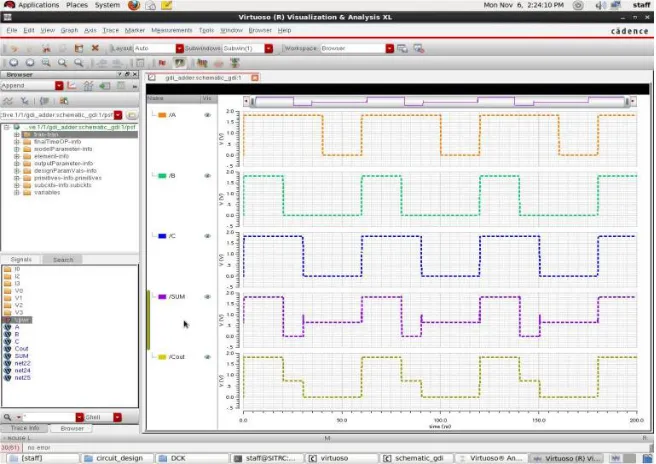Image resolution: width=656 pixels, height=464 pixels.
Task: Click the scissors cut icon in toolbar
Action: tap(46, 48)
